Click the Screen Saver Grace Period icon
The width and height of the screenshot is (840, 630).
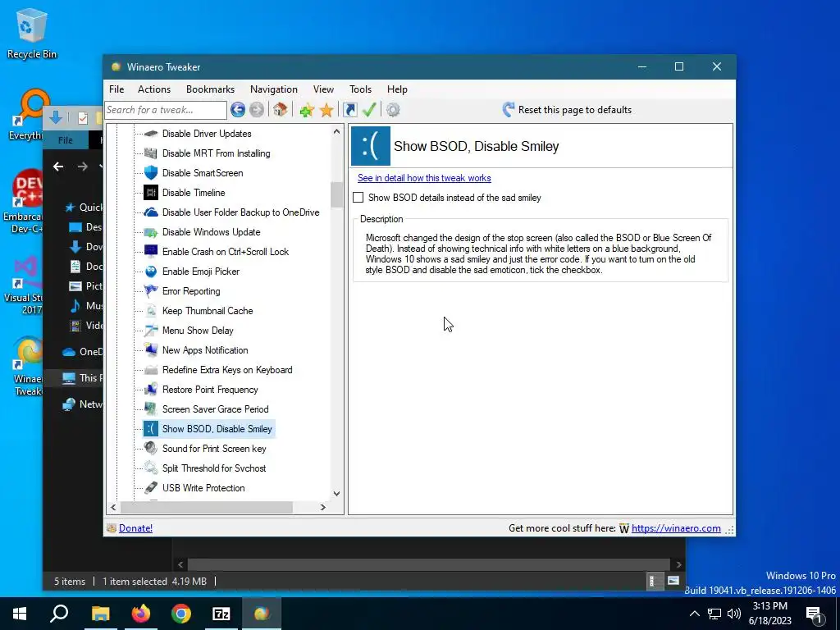click(151, 409)
